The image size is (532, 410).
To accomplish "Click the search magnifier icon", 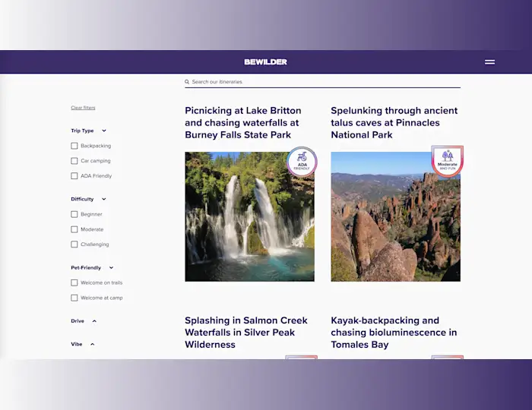I will 187,82.
